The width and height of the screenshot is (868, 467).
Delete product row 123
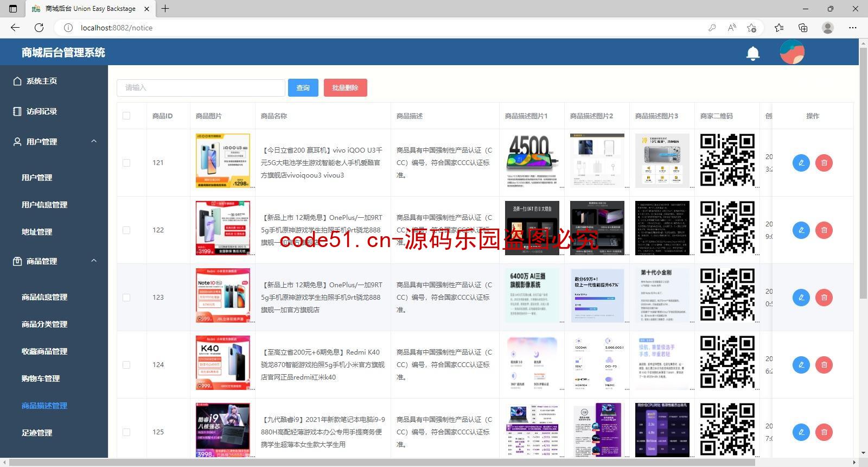[x=824, y=298]
